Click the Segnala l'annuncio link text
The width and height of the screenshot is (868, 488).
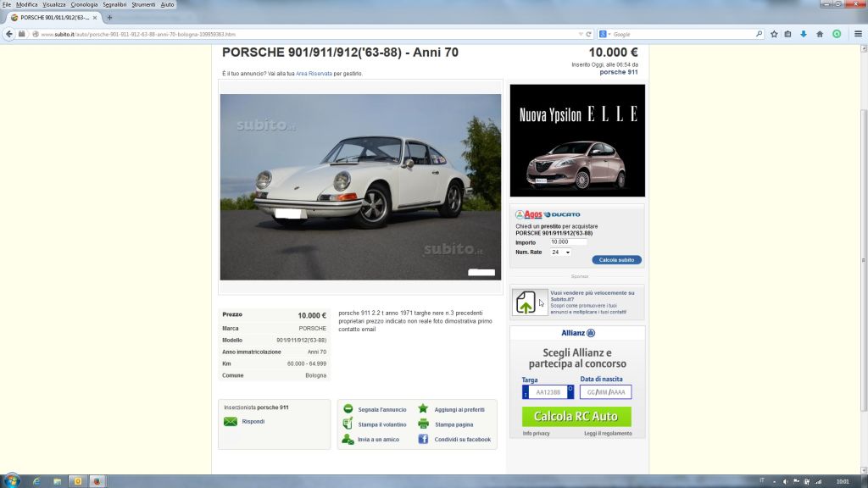382,410
